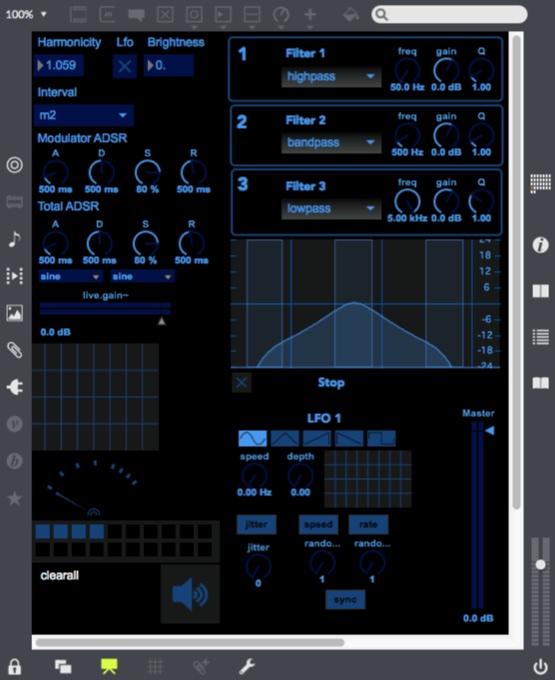Open the paperclip snippets in left sidebar
555x680 pixels.
click(14, 350)
